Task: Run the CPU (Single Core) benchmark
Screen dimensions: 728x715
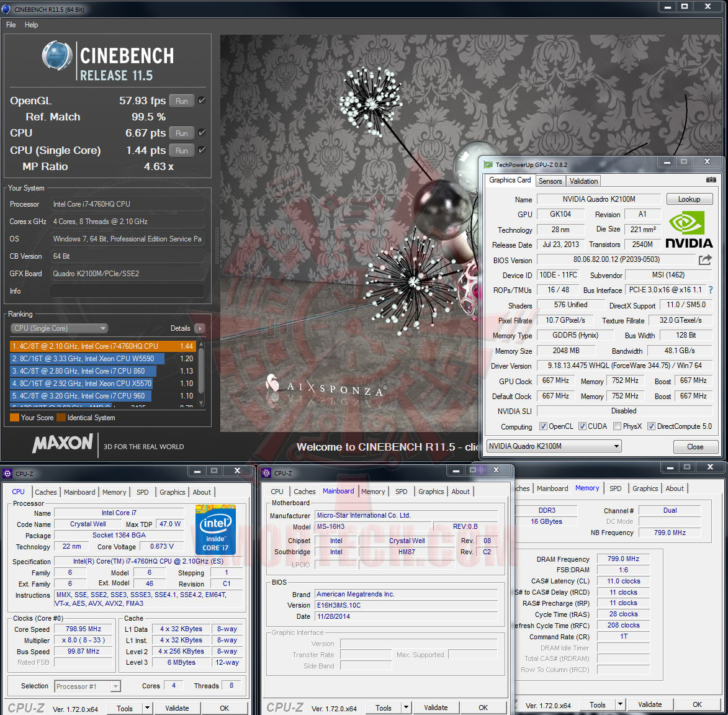Action: tap(182, 150)
